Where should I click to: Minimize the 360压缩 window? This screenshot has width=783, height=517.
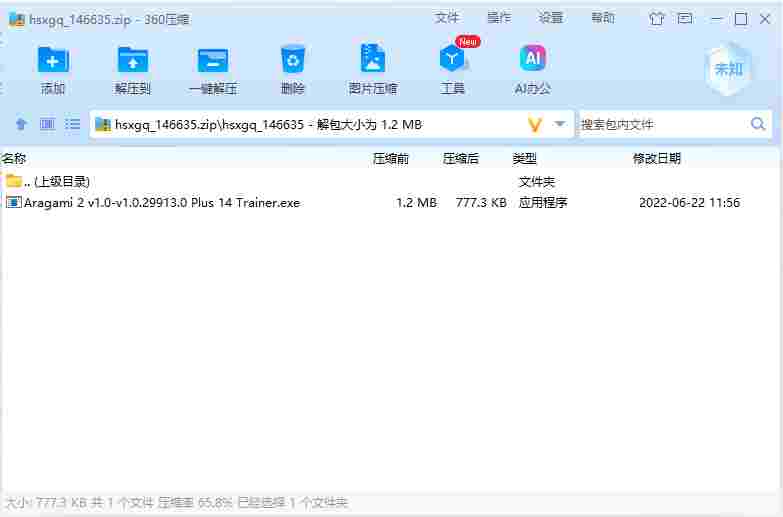coord(717,19)
